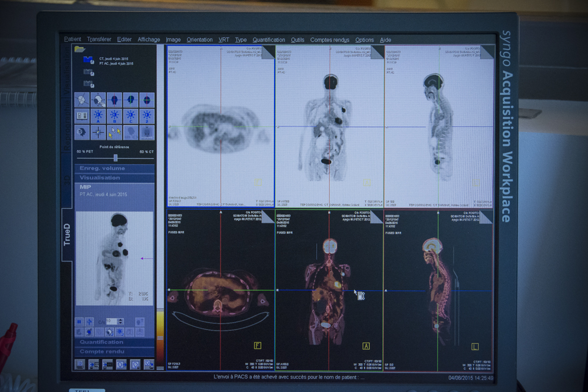
Task: Switch to the TrueD side tab
Action: [x=67, y=234]
